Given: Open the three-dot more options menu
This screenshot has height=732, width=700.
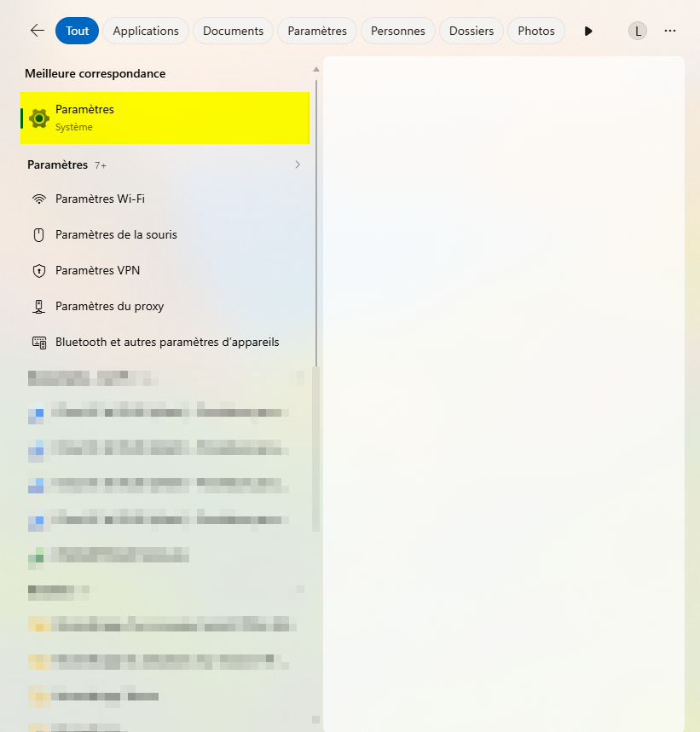Looking at the screenshot, I should click(x=669, y=31).
